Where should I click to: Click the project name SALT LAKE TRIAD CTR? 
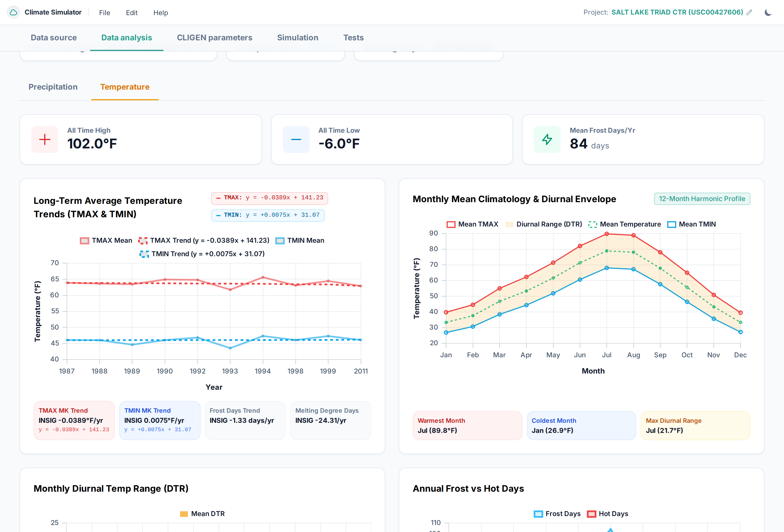[677, 13]
